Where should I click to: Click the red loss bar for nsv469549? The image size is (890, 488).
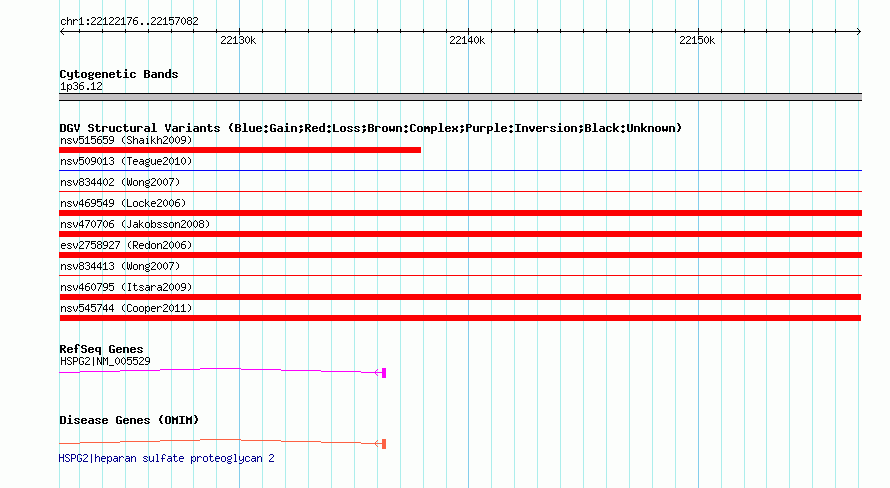(x=460, y=213)
